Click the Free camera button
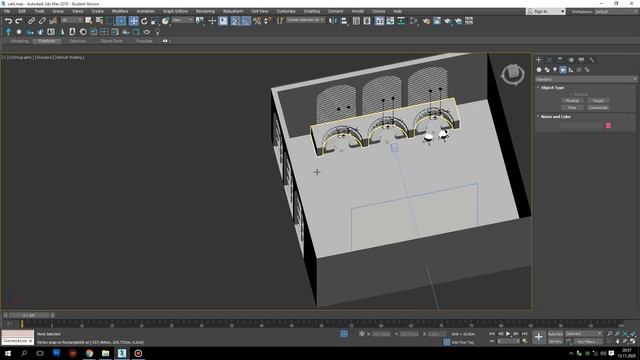640x360 pixels. pos(572,108)
